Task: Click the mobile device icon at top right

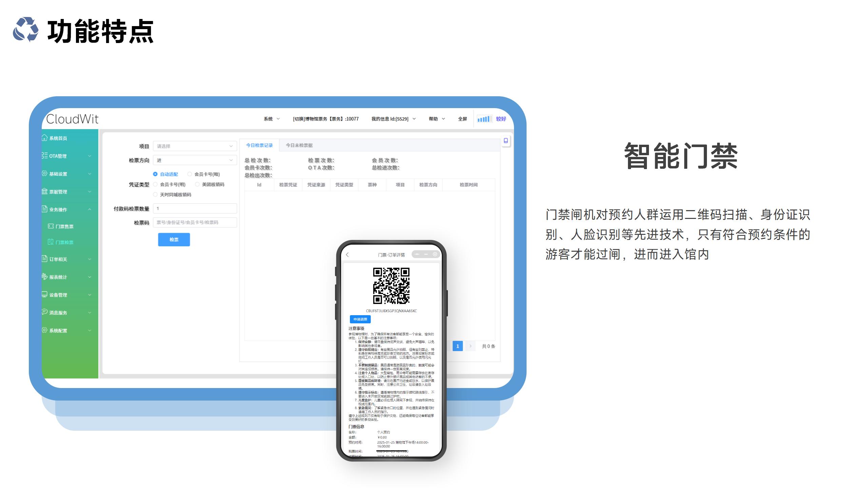Action: click(x=506, y=141)
